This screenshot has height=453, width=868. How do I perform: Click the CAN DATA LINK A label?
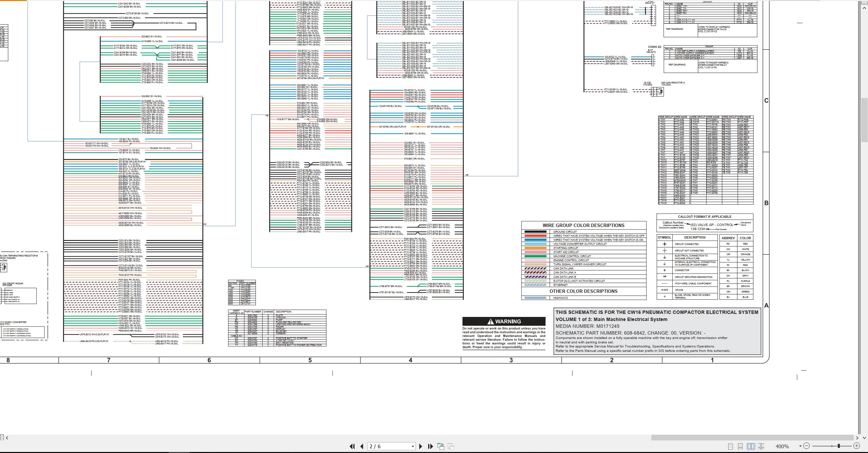(565, 272)
